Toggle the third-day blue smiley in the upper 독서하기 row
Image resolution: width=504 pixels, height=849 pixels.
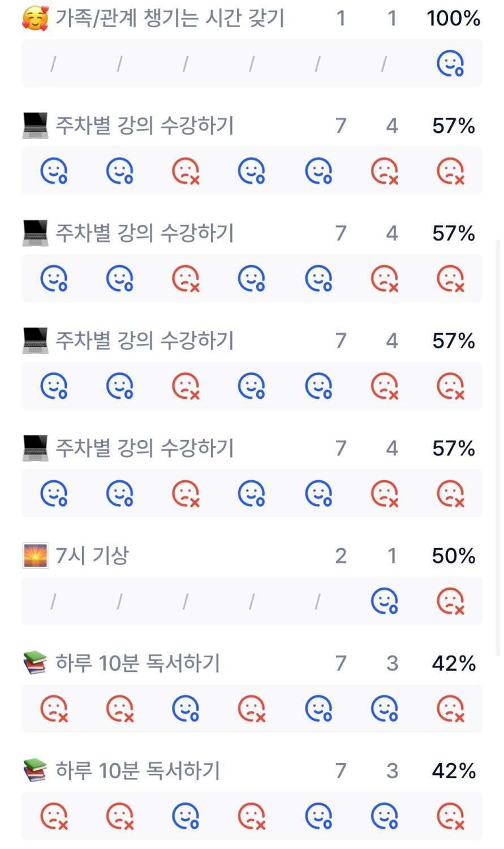pos(186,708)
